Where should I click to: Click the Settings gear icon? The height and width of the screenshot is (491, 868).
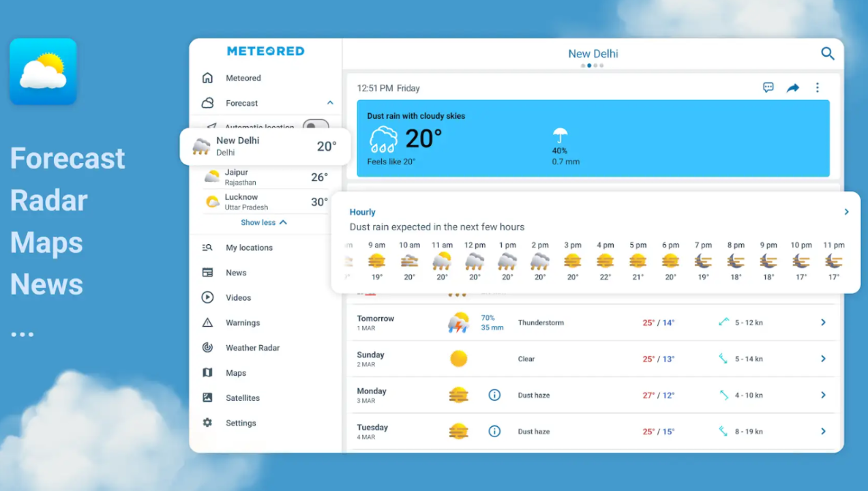pos(207,423)
